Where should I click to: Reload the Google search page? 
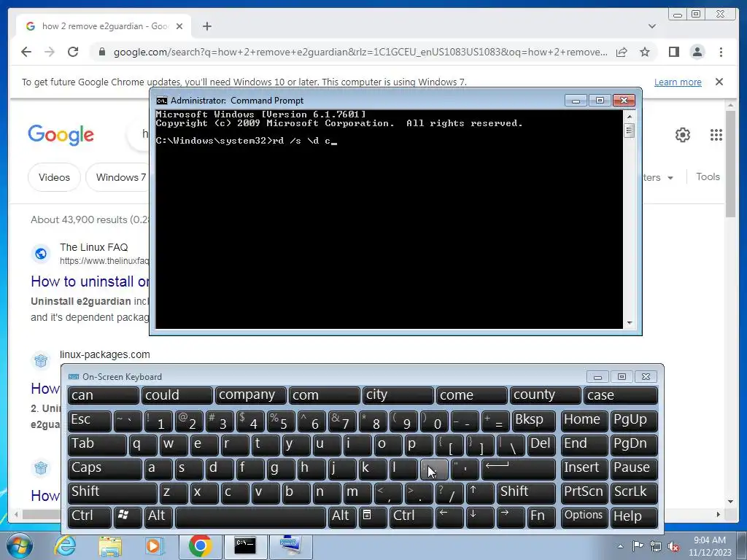click(x=73, y=52)
